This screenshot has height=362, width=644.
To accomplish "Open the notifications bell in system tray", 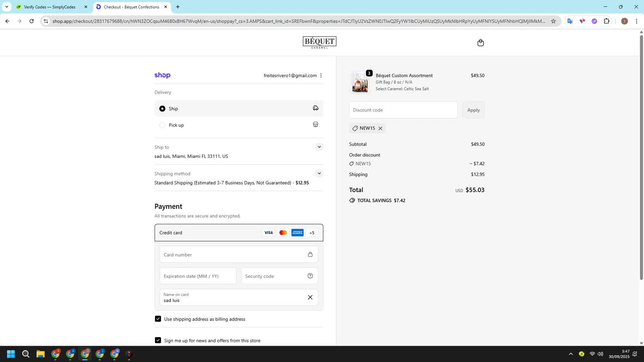I will (635, 354).
